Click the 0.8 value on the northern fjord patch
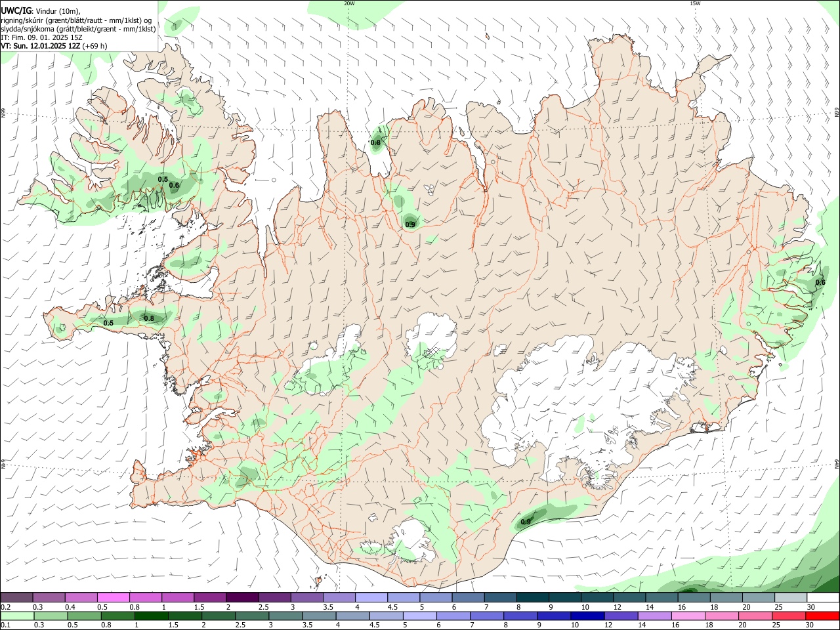This screenshot has height=630, width=840. [375, 142]
